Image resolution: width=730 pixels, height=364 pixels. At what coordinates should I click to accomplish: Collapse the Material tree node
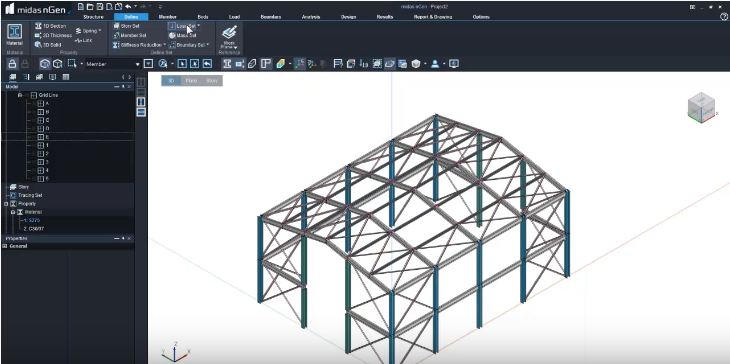click(13, 212)
